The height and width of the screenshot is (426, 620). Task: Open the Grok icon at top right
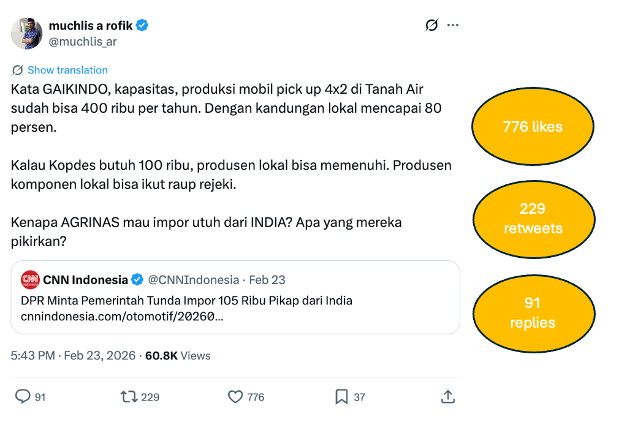[431, 25]
